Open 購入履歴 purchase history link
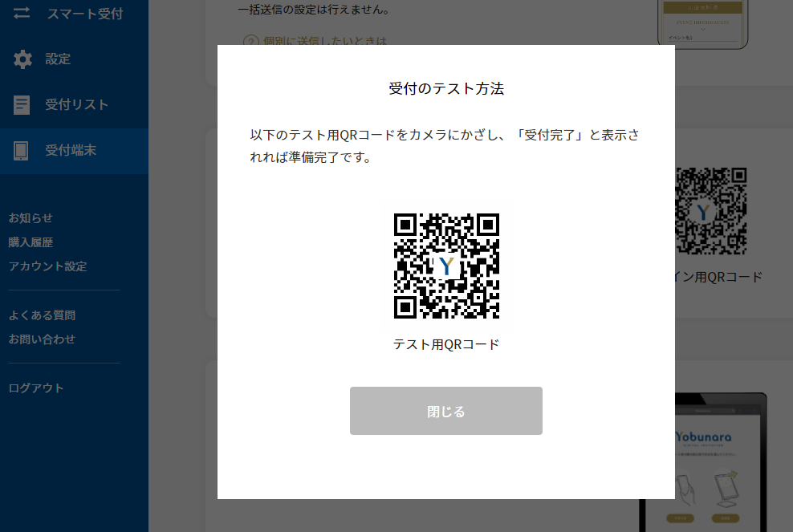 (31, 242)
